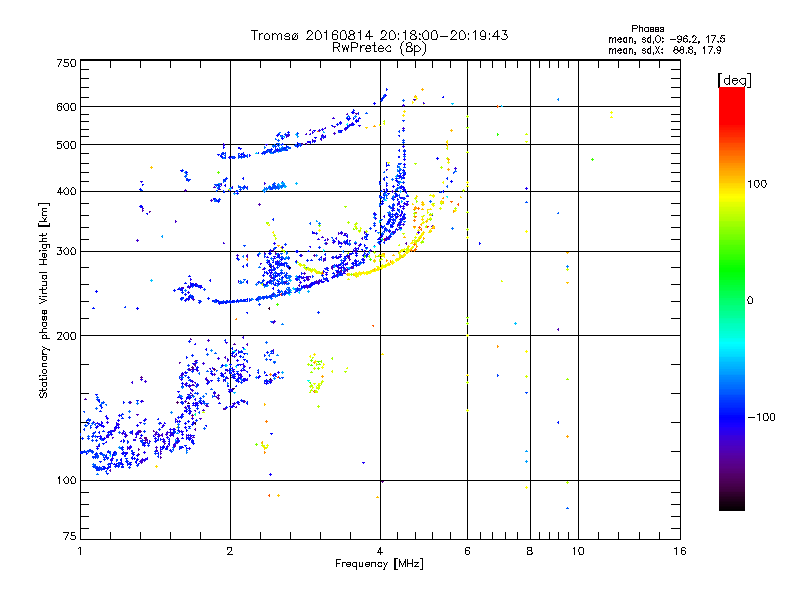800x600 pixels.
Task: Click the 'Stationary phase Virtual Height [km]' axis title
Action: pyautogui.click(x=44, y=300)
